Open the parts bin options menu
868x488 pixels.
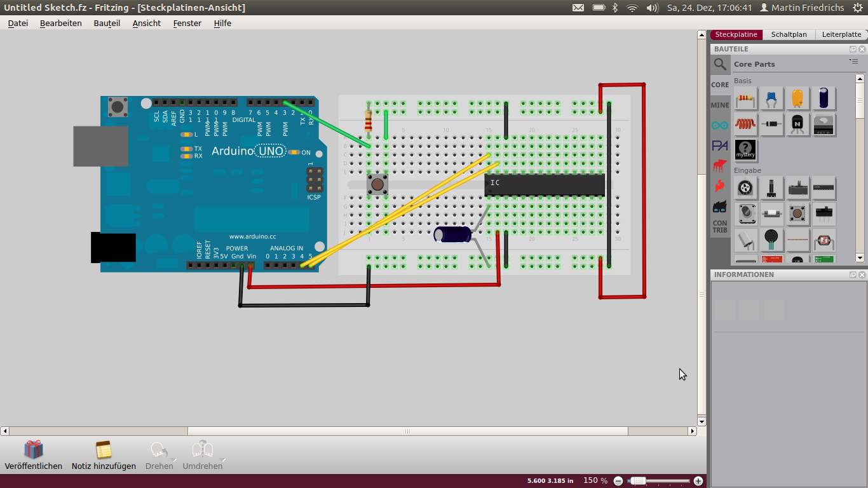coord(853,62)
